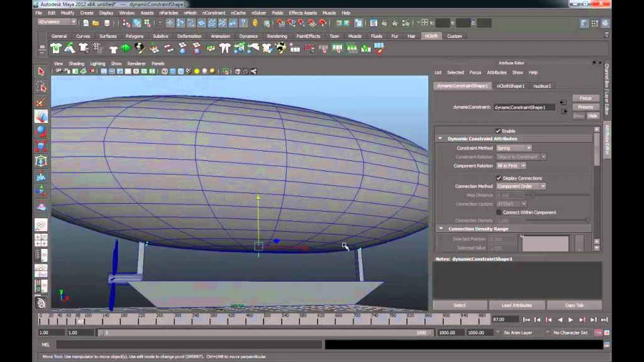Click frame 500 on the time slider
644x362 pixels.
(267, 320)
